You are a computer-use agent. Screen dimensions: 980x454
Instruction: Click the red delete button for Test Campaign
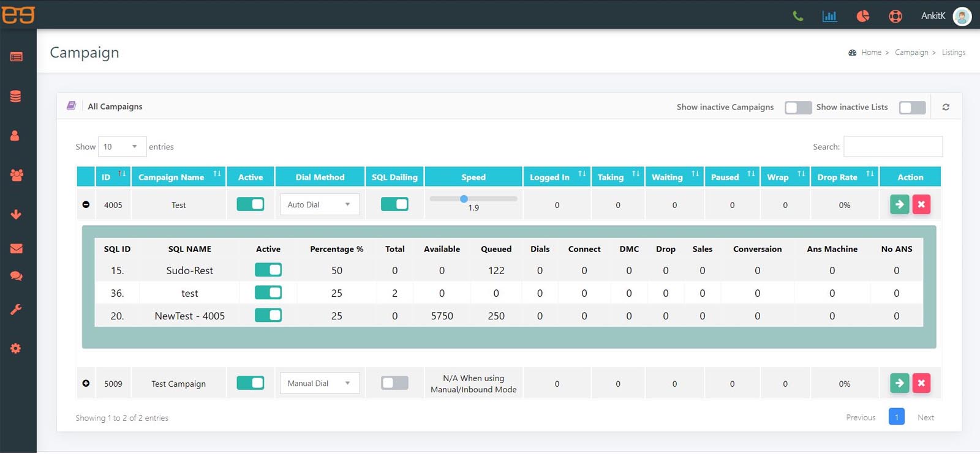point(921,383)
